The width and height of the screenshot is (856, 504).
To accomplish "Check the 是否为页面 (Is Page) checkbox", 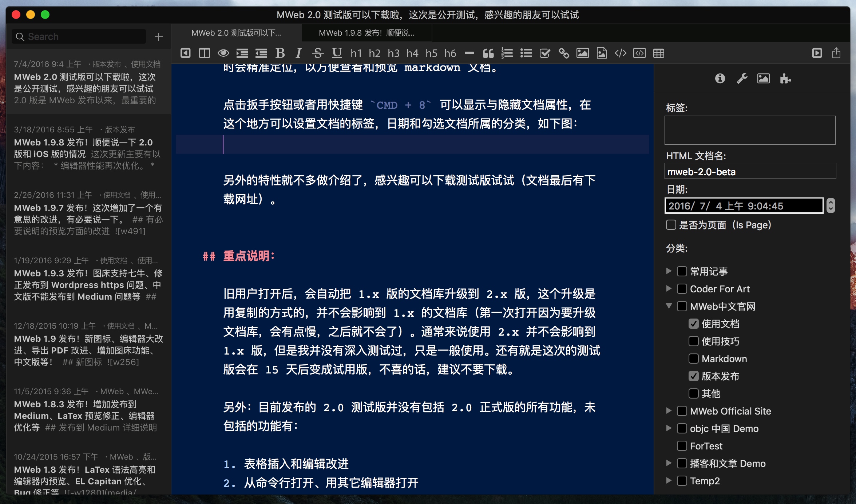I will 671,225.
